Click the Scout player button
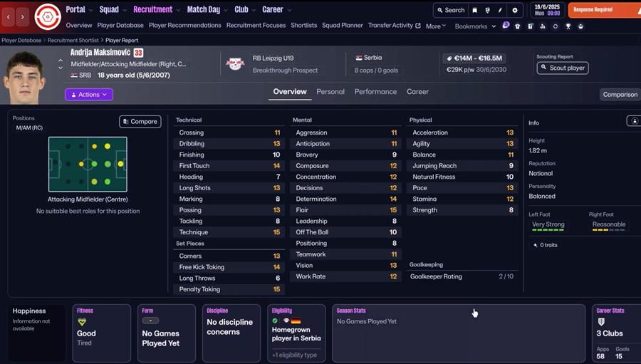This screenshot has height=364, width=641. (562, 68)
